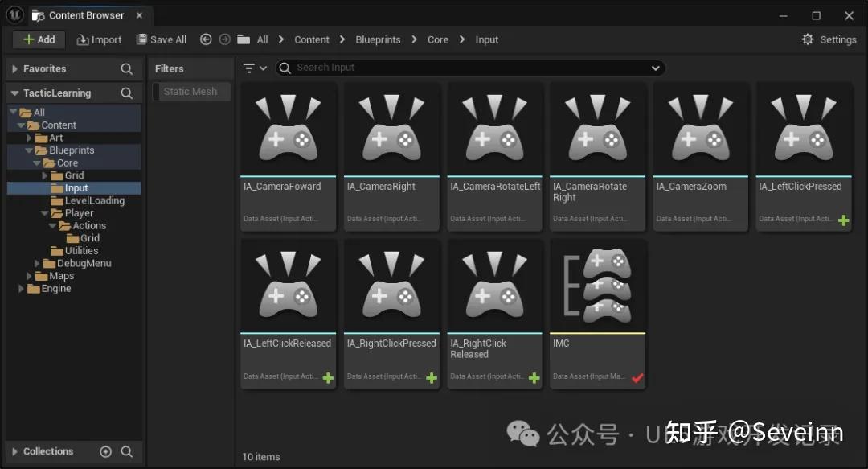Select IA_CameraRotateLeft asset
The height and width of the screenshot is (469, 868).
495,157
